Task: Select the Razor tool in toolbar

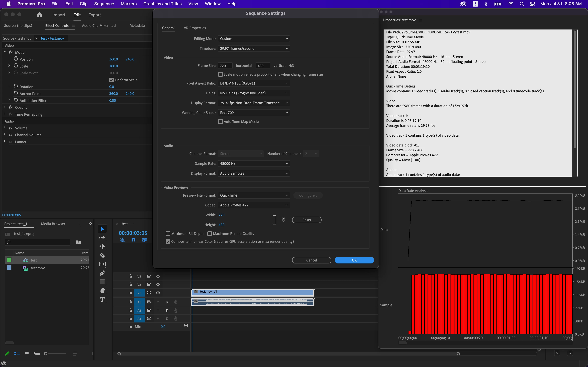Action: point(102,255)
